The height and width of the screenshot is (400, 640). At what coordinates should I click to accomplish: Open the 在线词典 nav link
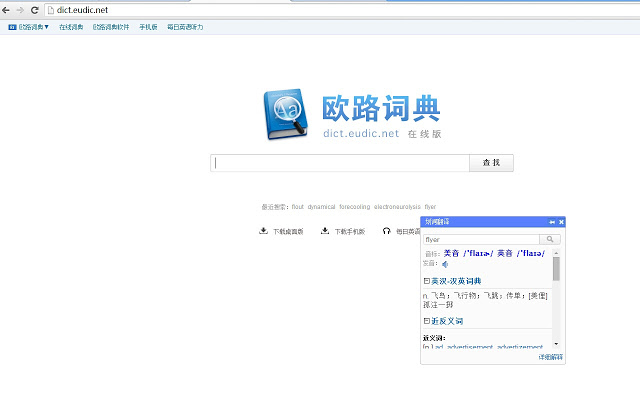[x=71, y=27]
